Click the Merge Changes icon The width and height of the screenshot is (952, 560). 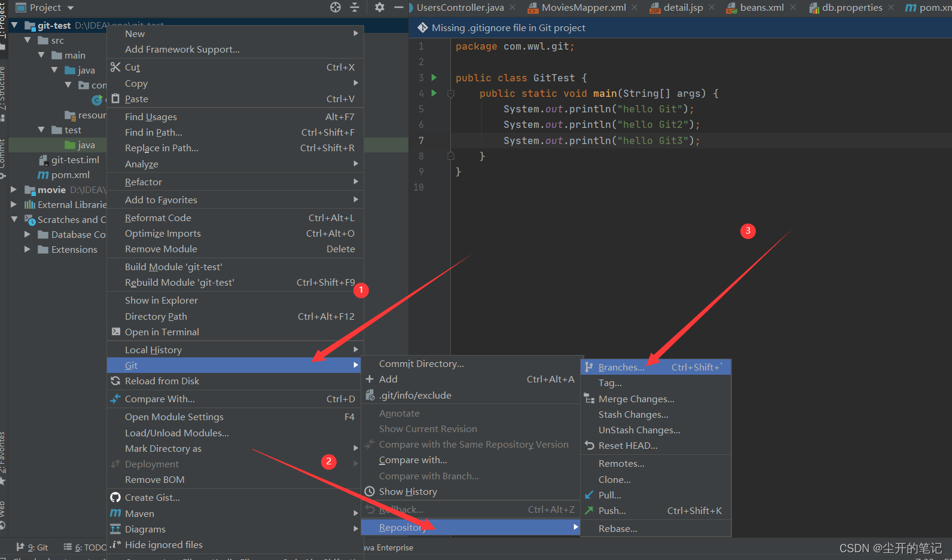point(589,399)
